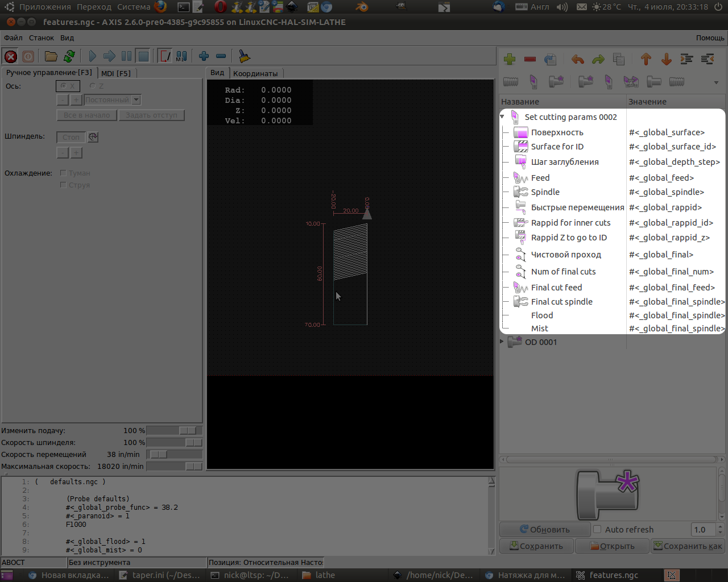Add a feature with green plus icon

click(x=510, y=59)
